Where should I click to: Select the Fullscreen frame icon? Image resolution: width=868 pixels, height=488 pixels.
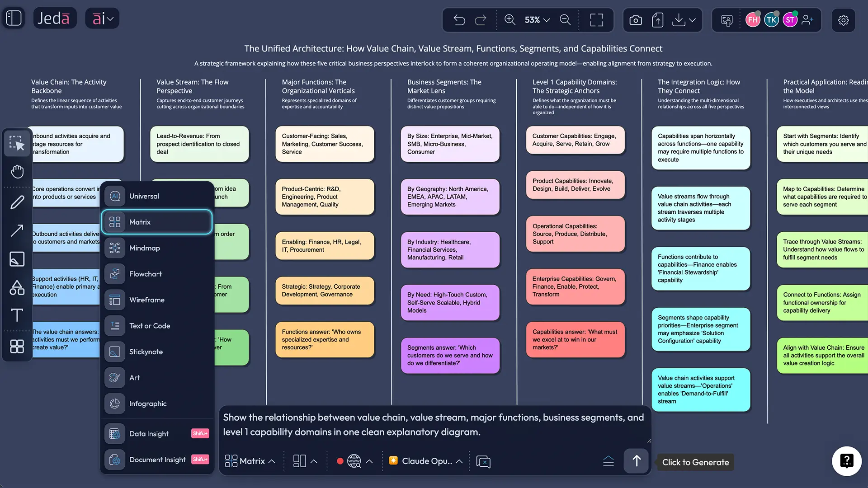[596, 20]
